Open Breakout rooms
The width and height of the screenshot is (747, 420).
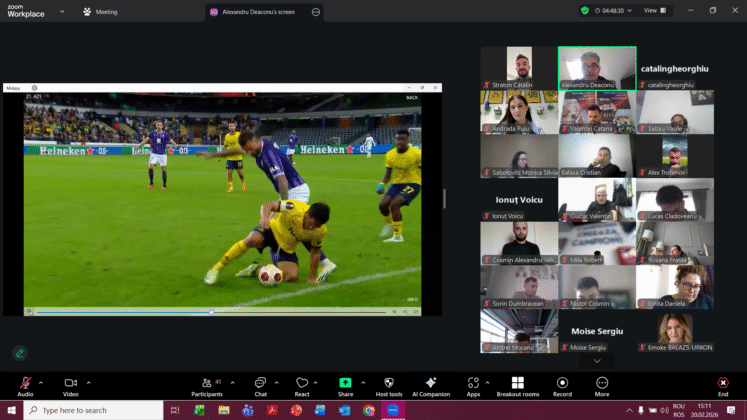tap(517, 383)
